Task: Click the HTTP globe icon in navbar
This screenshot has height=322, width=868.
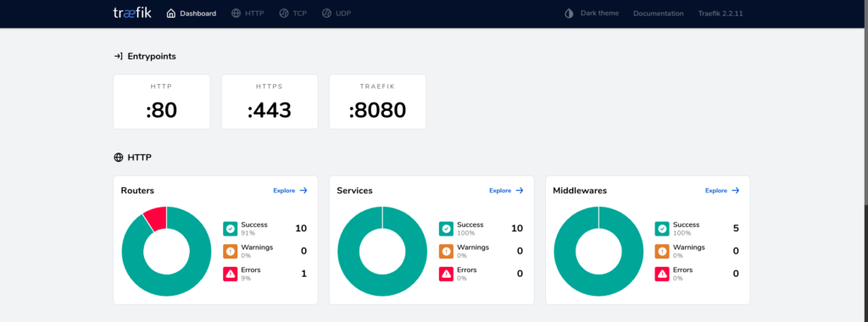Action: (x=236, y=14)
